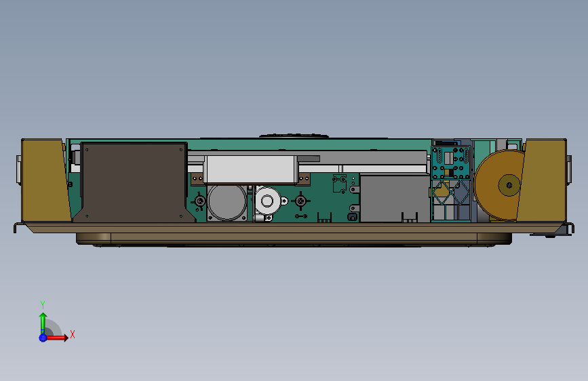Select the right tan end block

click(543, 180)
